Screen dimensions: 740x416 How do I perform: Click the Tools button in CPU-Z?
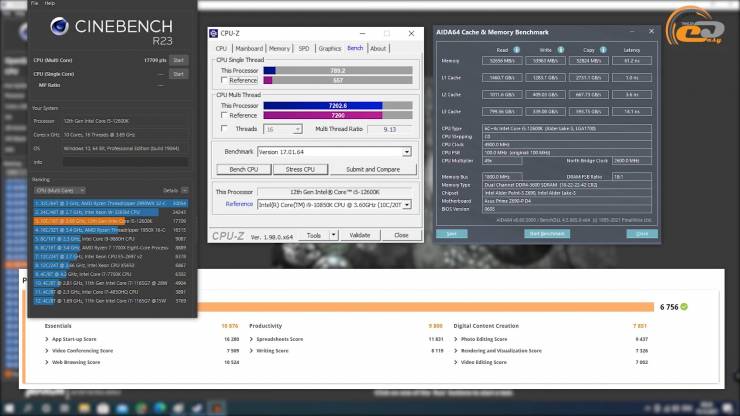314,235
